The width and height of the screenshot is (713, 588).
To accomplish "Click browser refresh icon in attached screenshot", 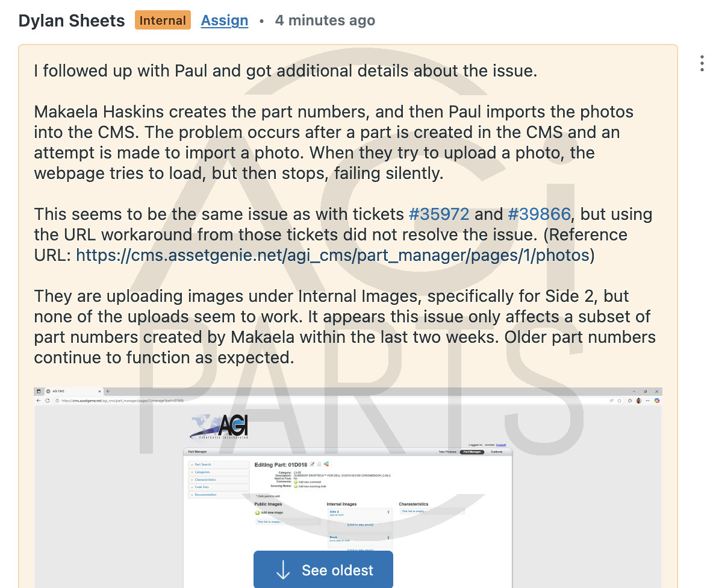I will pos(48,401).
